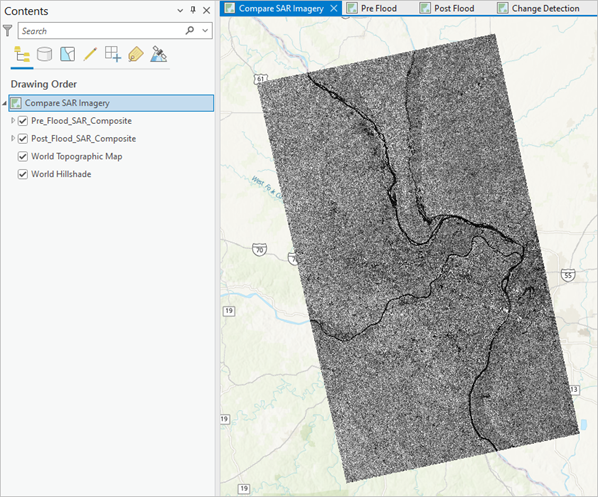The width and height of the screenshot is (598, 497).
Task: Switch to the Post Flood map tab
Action: (x=454, y=8)
